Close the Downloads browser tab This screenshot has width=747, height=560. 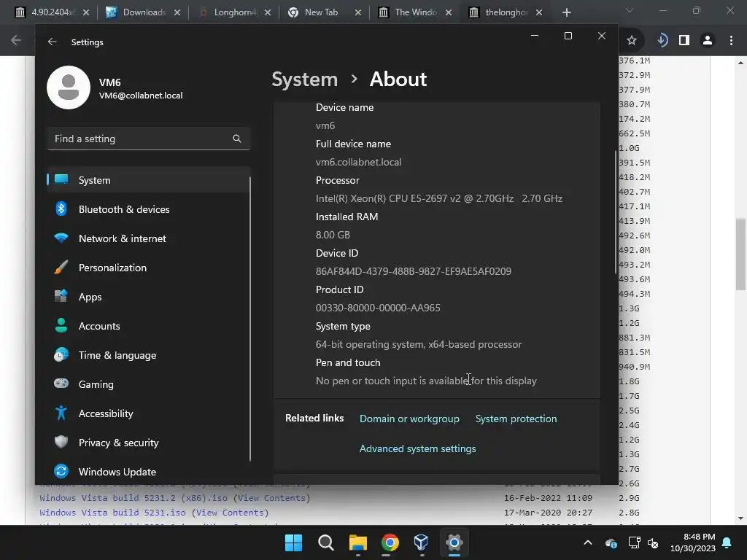(177, 12)
